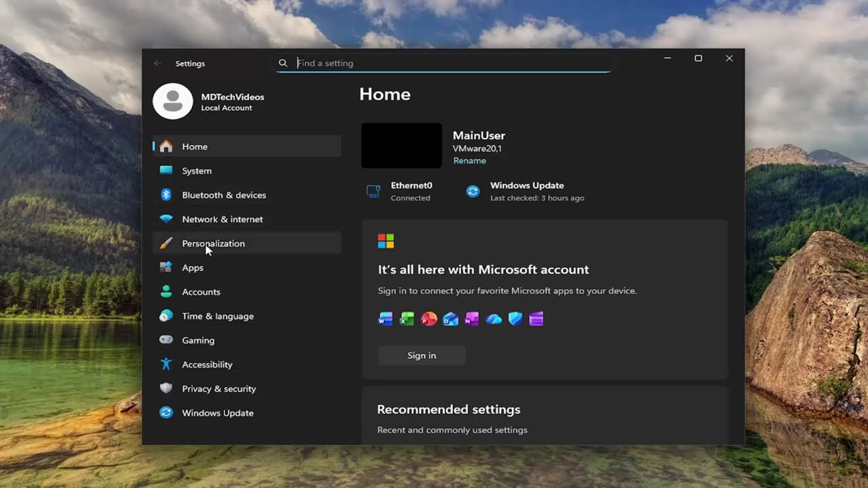Open the Accounts settings page
Viewport: 868px width, 488px height.
(247, 292)
